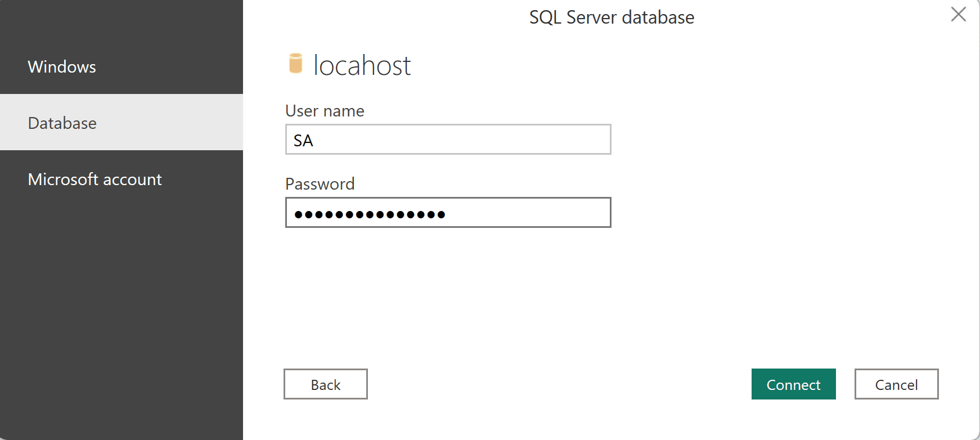Click the "User name" field label
Screen dimensions: 980x440
point(325,111)
